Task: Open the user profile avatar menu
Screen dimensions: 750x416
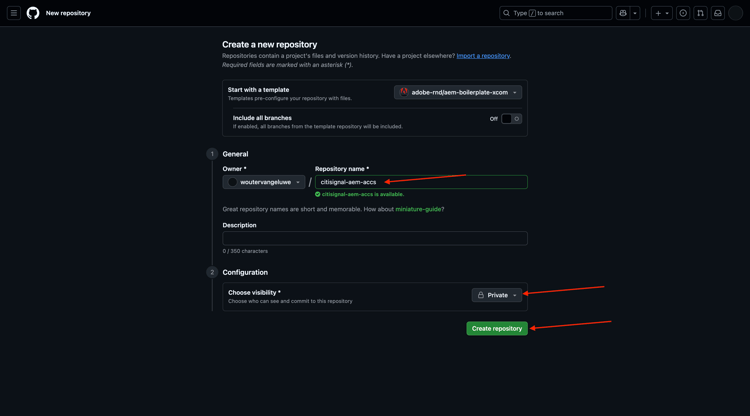Action: click(735, 13)
